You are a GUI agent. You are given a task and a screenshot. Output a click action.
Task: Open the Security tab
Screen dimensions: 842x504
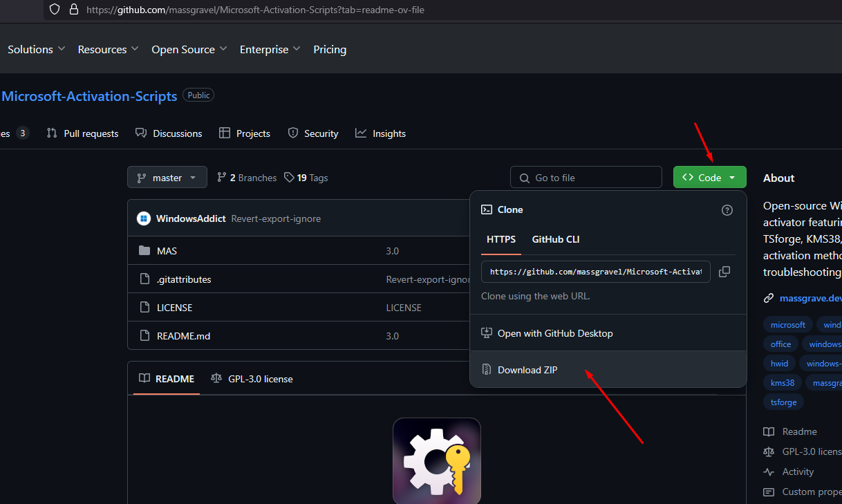coord(313,133)
